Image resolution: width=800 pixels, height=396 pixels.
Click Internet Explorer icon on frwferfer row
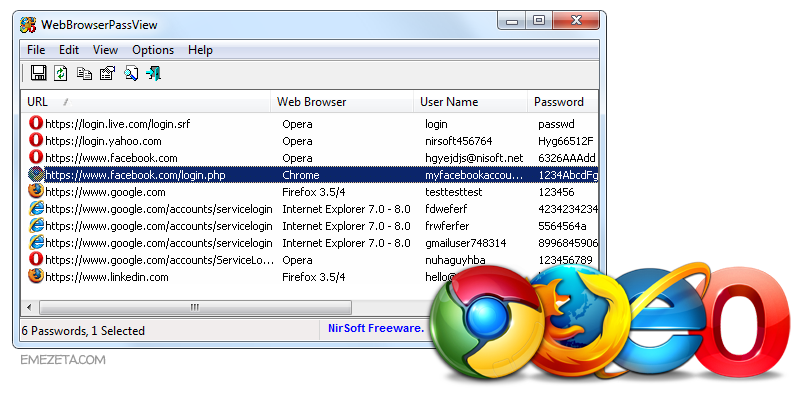click(36, 226)
